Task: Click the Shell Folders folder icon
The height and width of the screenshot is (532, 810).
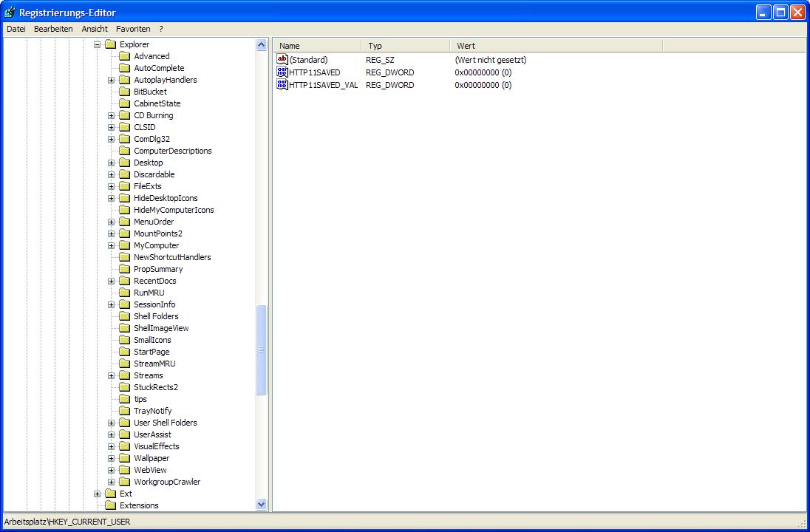Action: [124, 317]
